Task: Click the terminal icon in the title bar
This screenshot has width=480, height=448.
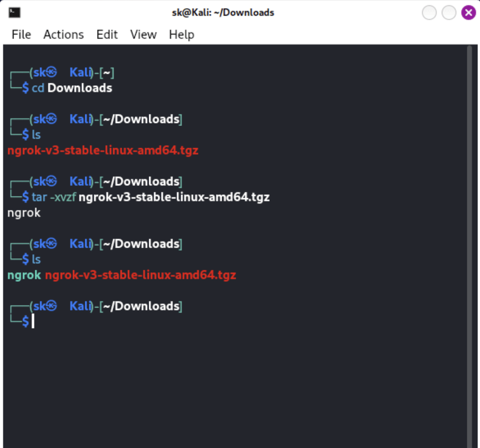Action: pyautogui.click(x=15, y=13)
